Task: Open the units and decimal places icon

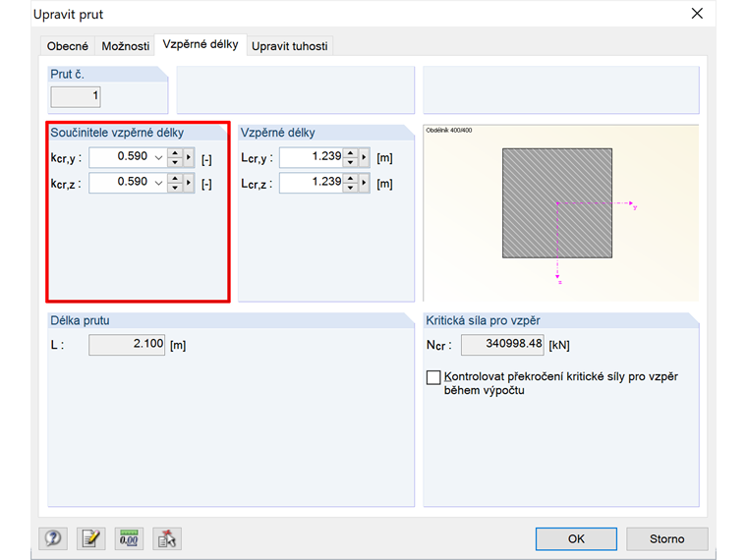Action: click(129, 538)
